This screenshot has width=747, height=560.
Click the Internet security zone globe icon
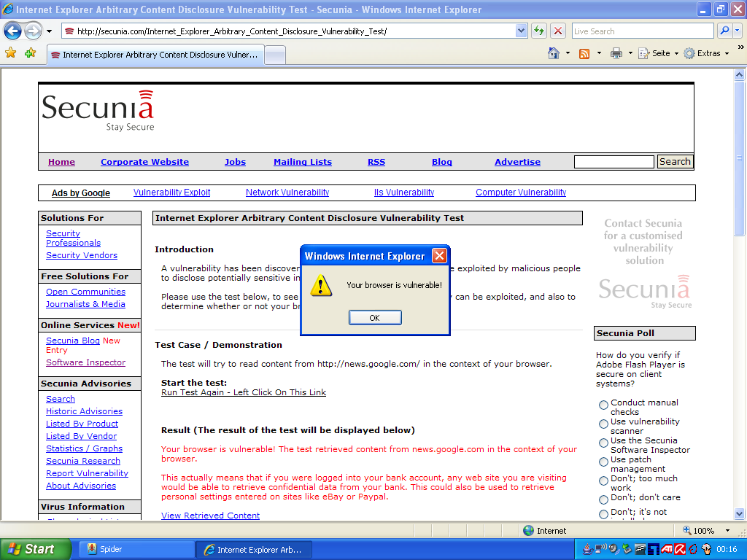[528, 531]
